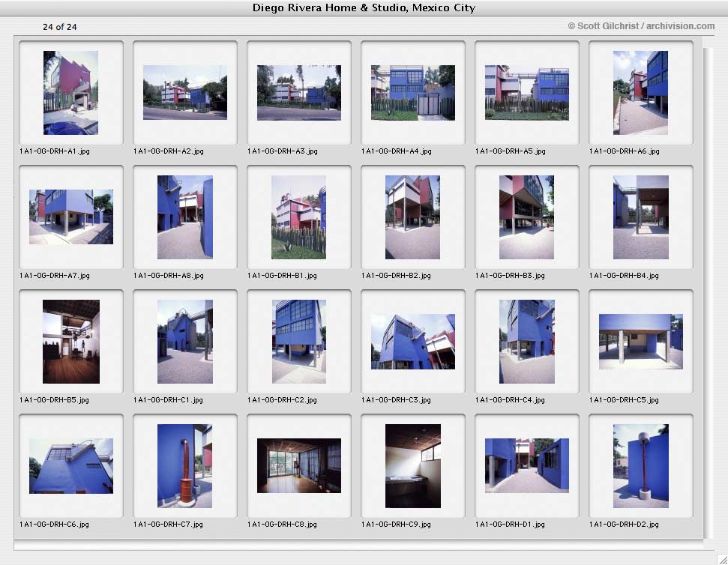Pick thumbnail image 1A1-OG-DRH-A7.jpg
Image resolution: width=728 pixels, height=565 pixels.
tap(70, 217)
